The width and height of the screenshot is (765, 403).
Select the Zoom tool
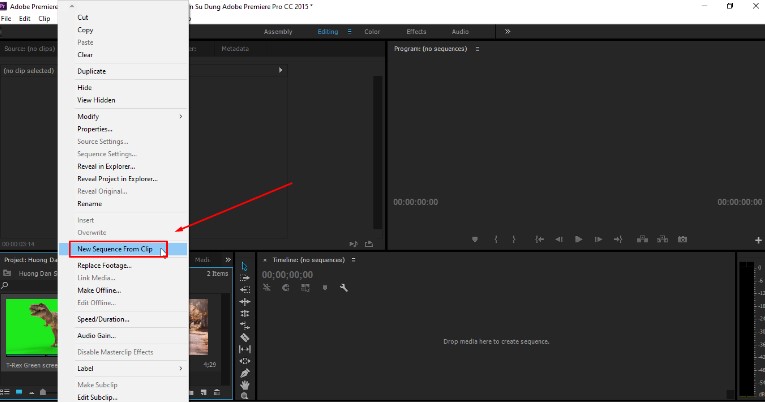[245, 396]
